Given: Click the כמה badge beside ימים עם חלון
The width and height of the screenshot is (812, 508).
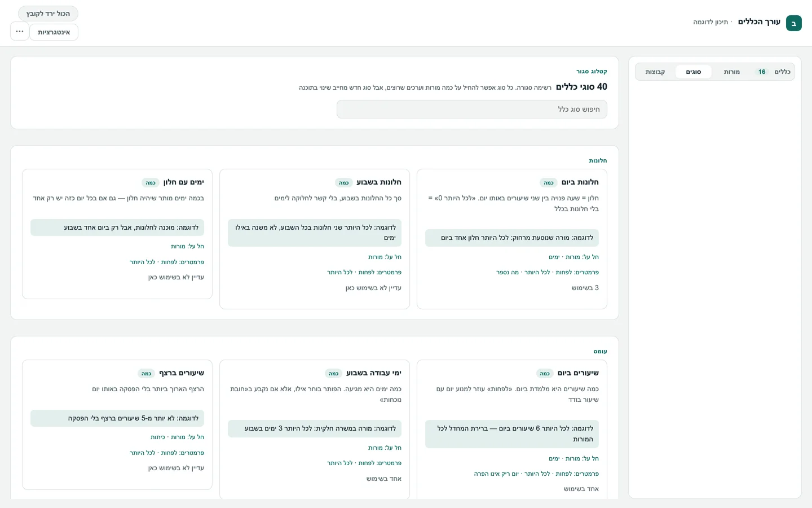Looking at the screenshot, I should (151, 183).
